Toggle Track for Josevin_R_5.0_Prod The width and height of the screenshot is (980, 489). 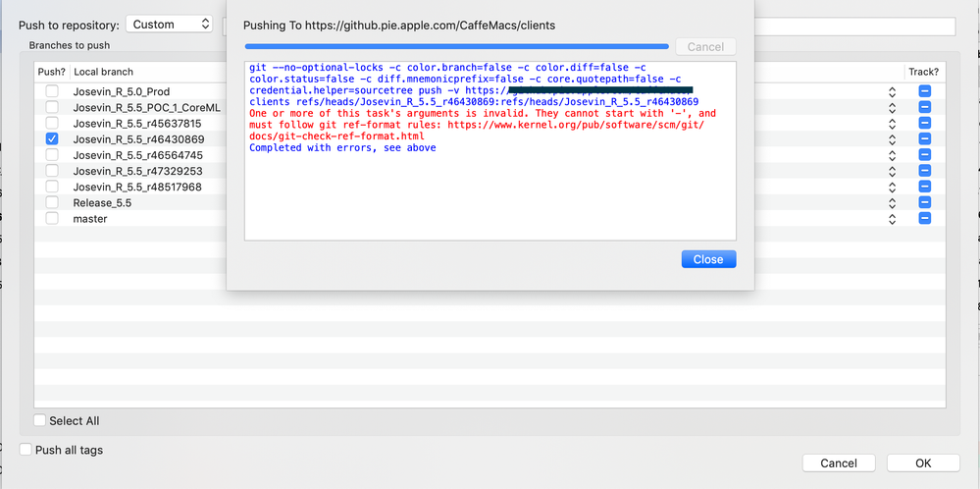point(924,91)
